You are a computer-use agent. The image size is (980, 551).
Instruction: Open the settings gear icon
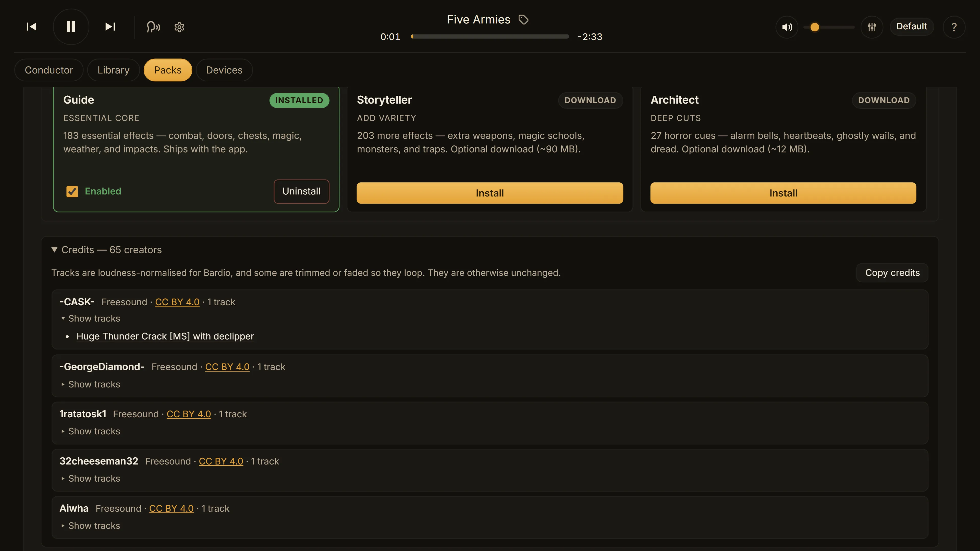[x=179, y=27]
